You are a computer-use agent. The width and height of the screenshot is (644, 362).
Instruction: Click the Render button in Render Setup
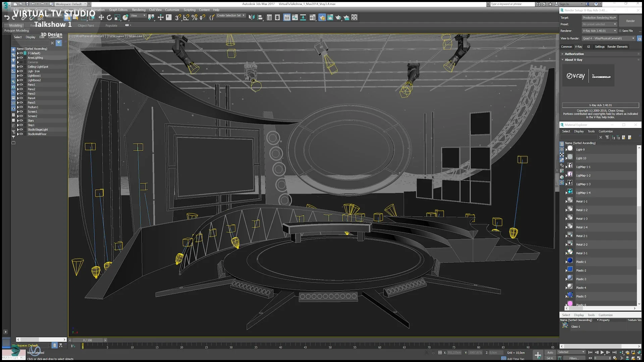point(630,21)
